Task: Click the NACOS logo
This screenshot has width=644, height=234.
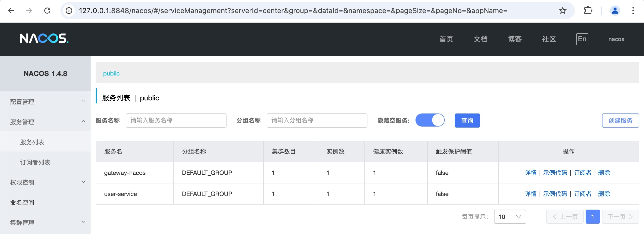Action: (44, 38)
